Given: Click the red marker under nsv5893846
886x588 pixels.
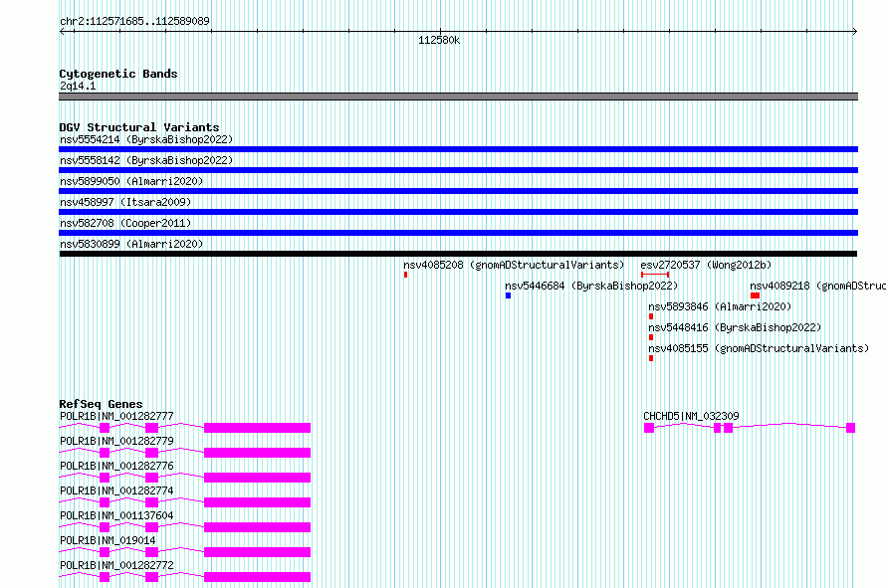Looking at the screenshot, I should click(x=651, y=316).
